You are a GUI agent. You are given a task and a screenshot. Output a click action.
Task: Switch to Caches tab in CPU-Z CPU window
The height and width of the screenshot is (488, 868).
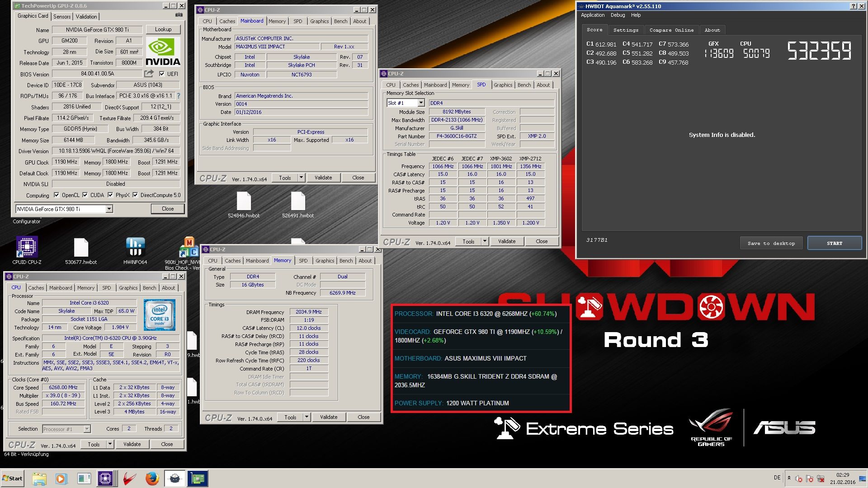click(x=36, y=288)
